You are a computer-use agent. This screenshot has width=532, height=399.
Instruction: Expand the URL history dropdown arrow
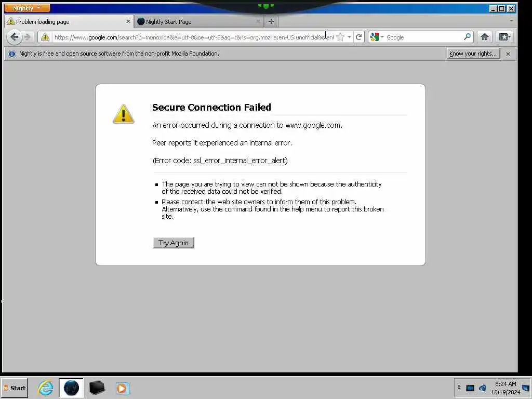coord(349,37)
